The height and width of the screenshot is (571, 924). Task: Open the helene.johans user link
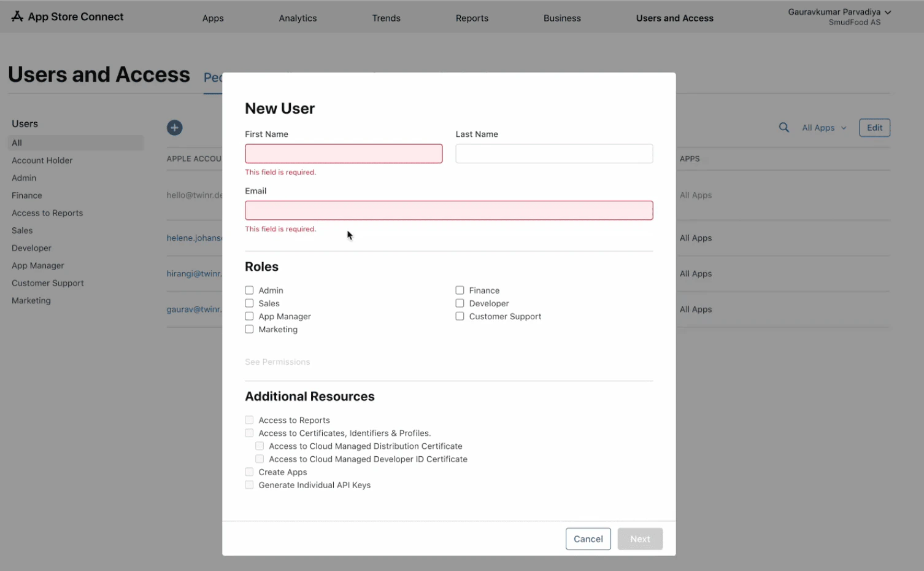[194, 238]
